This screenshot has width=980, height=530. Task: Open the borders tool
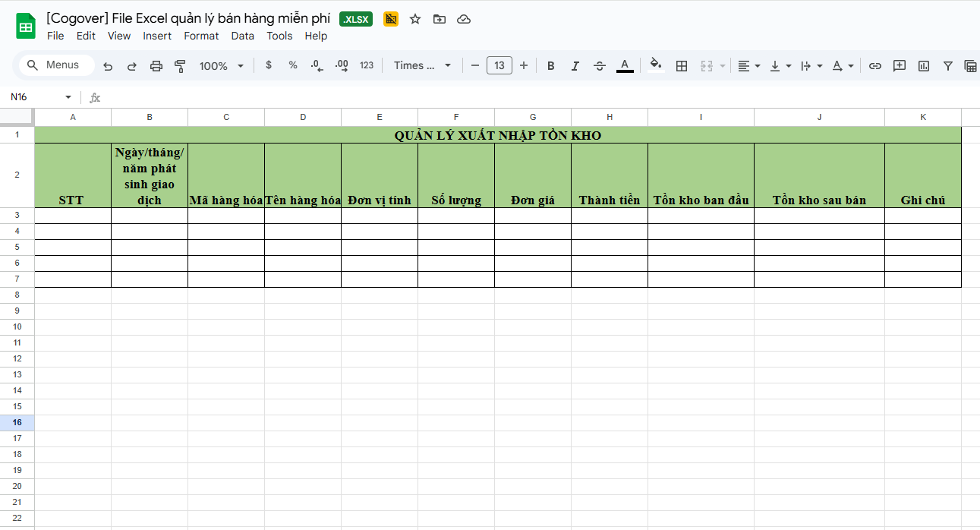(x=682, y=66)
